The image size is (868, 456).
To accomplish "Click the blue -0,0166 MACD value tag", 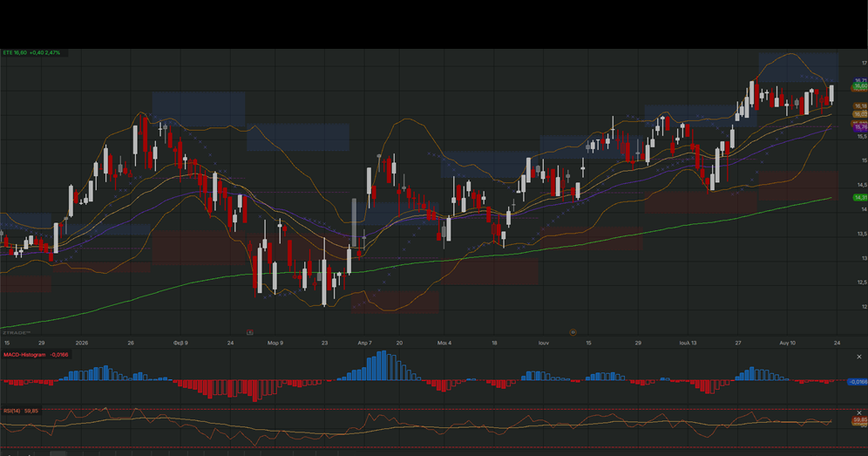I will click(x=858, y=382).
